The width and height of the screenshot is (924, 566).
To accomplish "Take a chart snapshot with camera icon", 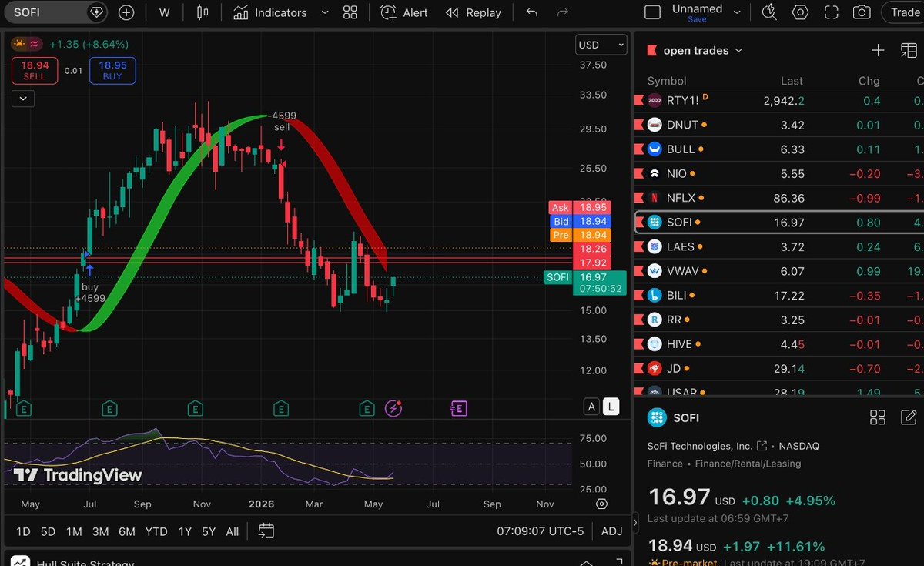I will 862,12.
